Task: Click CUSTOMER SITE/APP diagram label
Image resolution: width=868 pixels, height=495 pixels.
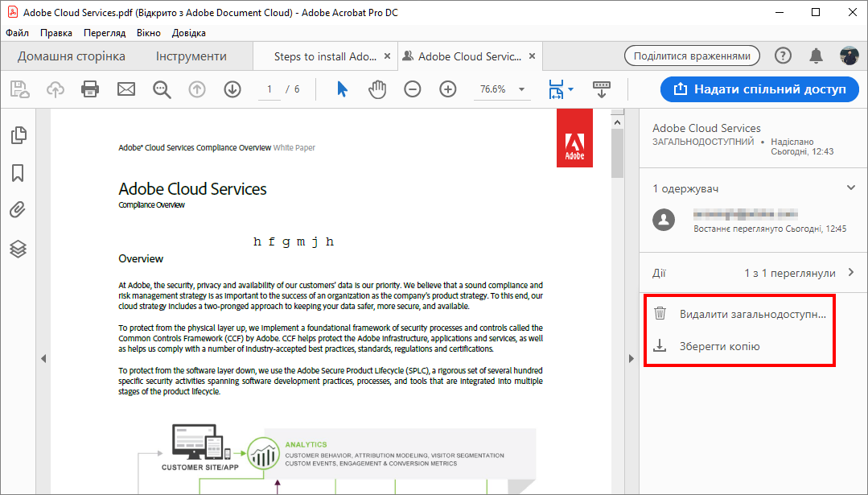Action: (200, 468)
